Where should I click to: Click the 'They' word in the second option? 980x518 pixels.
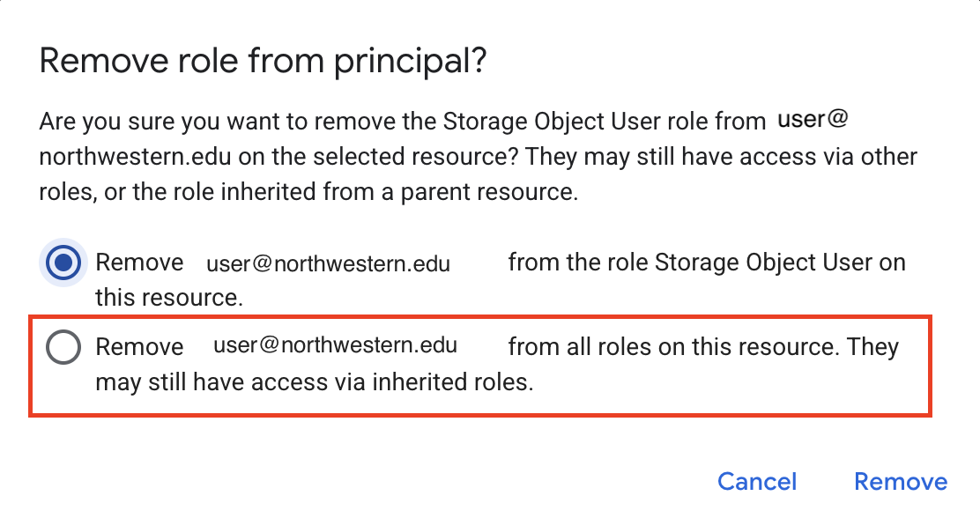872,347
